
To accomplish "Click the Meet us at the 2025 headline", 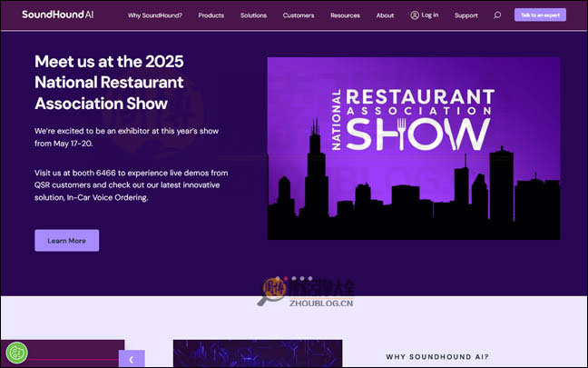I will click(x=109, y=83).
